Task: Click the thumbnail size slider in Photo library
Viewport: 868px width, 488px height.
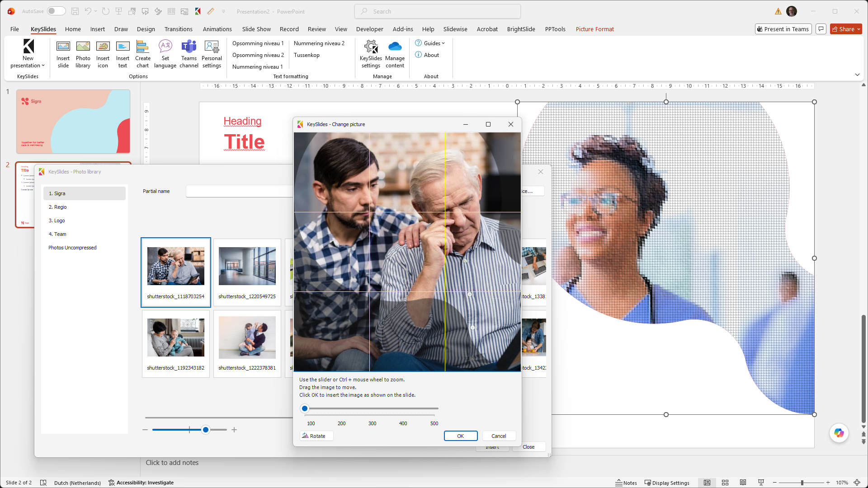Action: click(206, 430)
